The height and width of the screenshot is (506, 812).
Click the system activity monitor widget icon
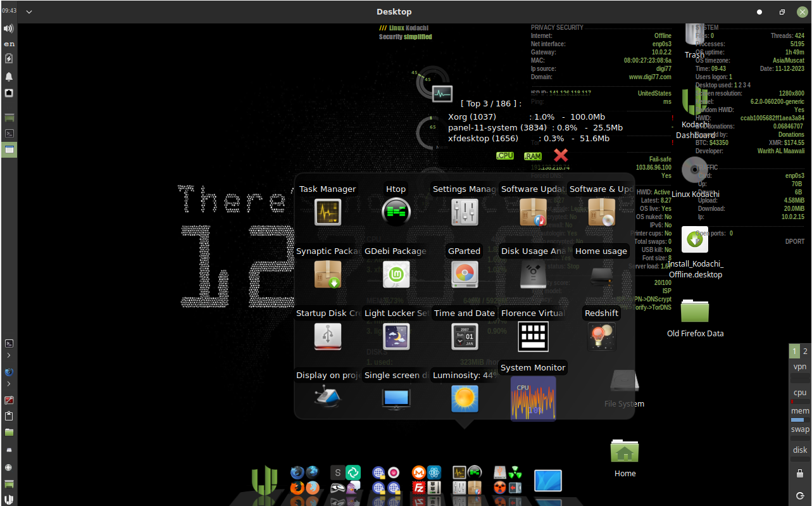pyautogui.click(x=442, y=94)
